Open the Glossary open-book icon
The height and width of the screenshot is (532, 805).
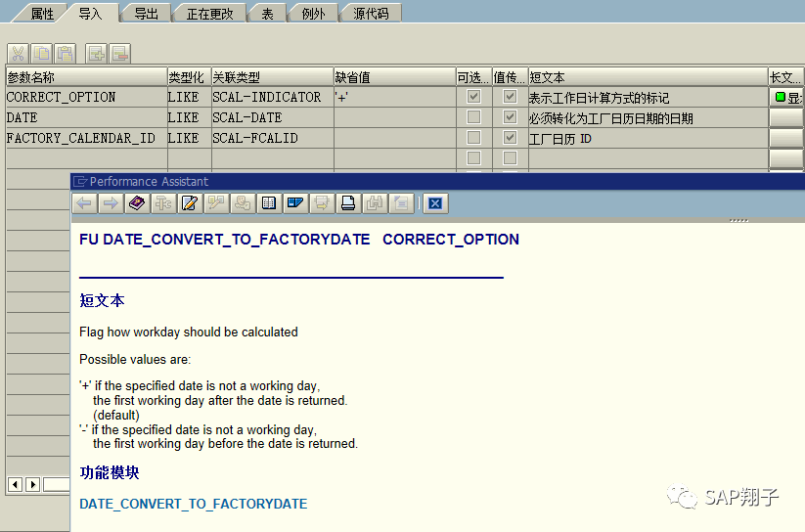(269, 203)
